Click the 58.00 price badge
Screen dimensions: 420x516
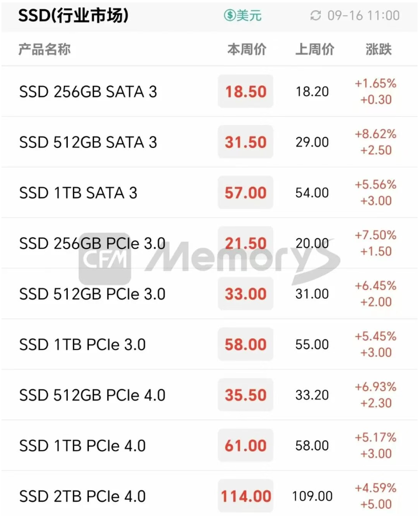point(246,345)
